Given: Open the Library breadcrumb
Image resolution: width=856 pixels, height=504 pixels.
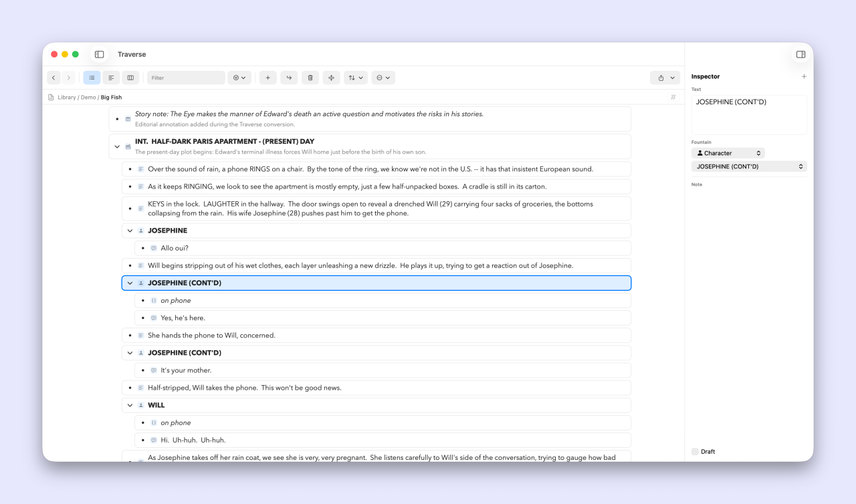Looking at the screenshot, I should (x=67, y=98).
